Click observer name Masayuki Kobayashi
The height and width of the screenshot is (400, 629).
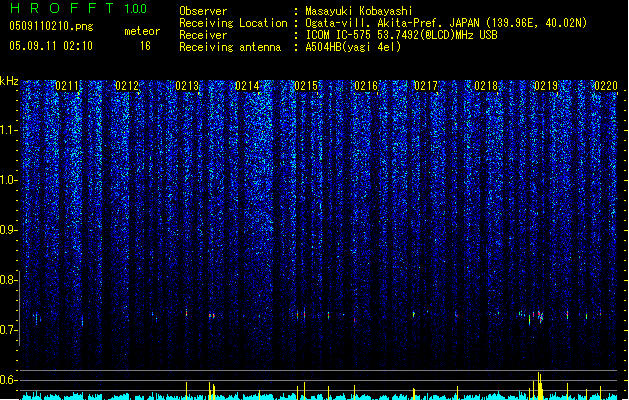359,11
